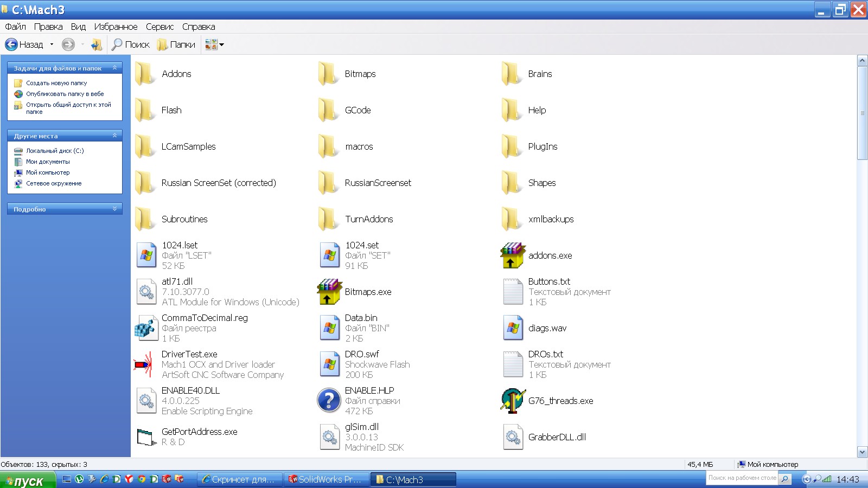Select the PlugIns folder icon
The width and height of the screenshot is (868, 488).
[x=512, y=146]
